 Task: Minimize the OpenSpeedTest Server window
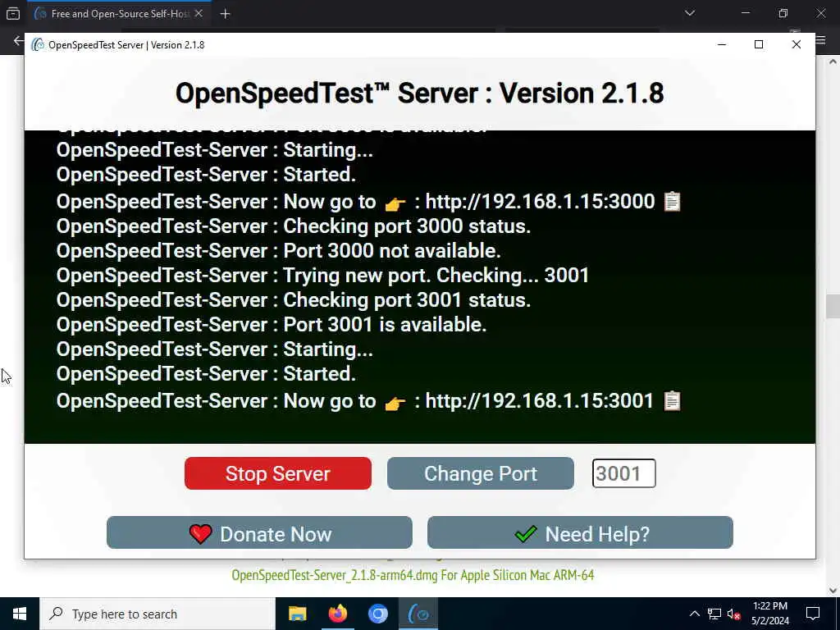(x=722, y=44)
